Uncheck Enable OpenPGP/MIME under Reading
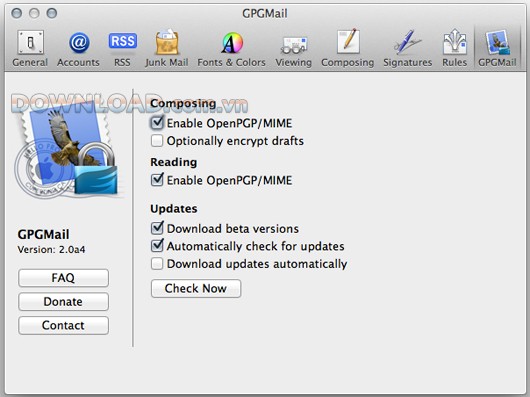 [x=157, y=180]
